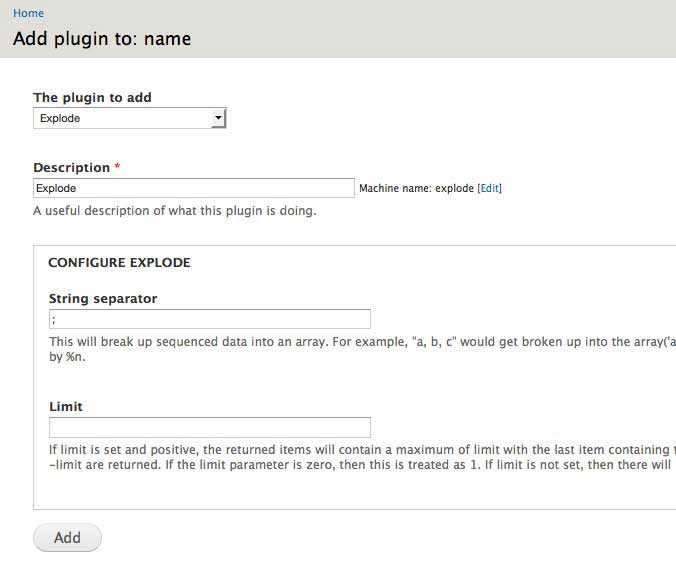This screenshot has width=676, height=565.
Task: Click into the String separator input
Action: pos(209,319)
